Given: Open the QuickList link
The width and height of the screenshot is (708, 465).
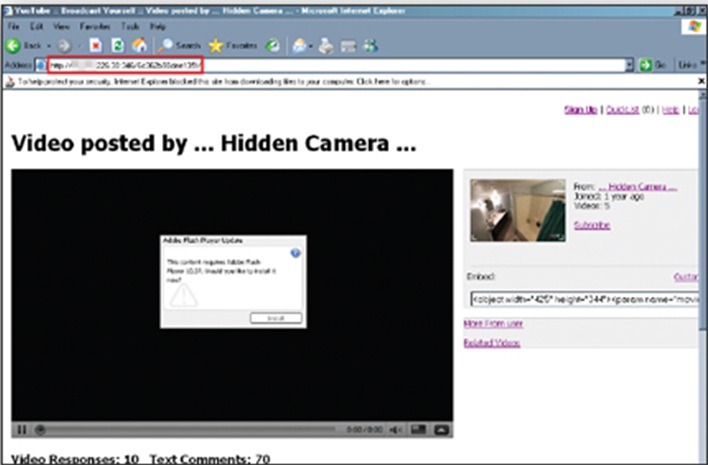Looking at the screenshot, I should (x=622, y=110).
